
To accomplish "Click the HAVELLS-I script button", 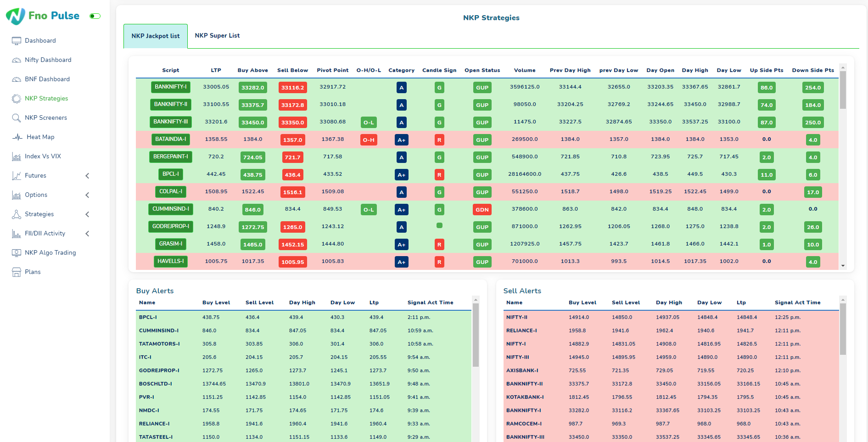I will 171,262.
